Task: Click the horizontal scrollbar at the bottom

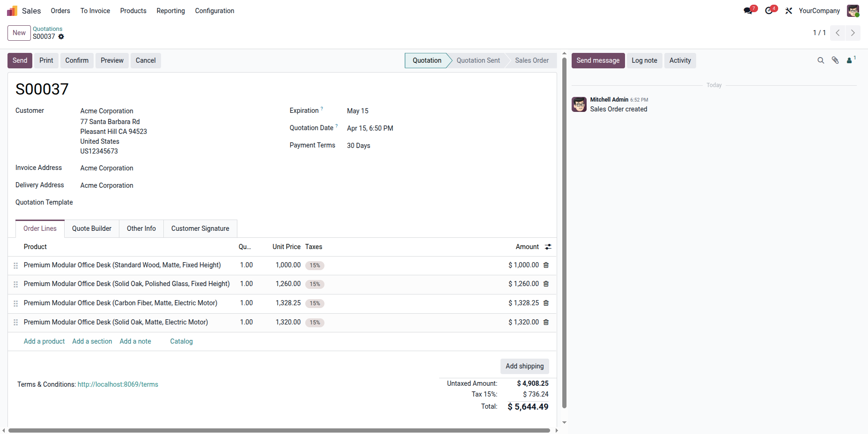Action: pos(279,430)
